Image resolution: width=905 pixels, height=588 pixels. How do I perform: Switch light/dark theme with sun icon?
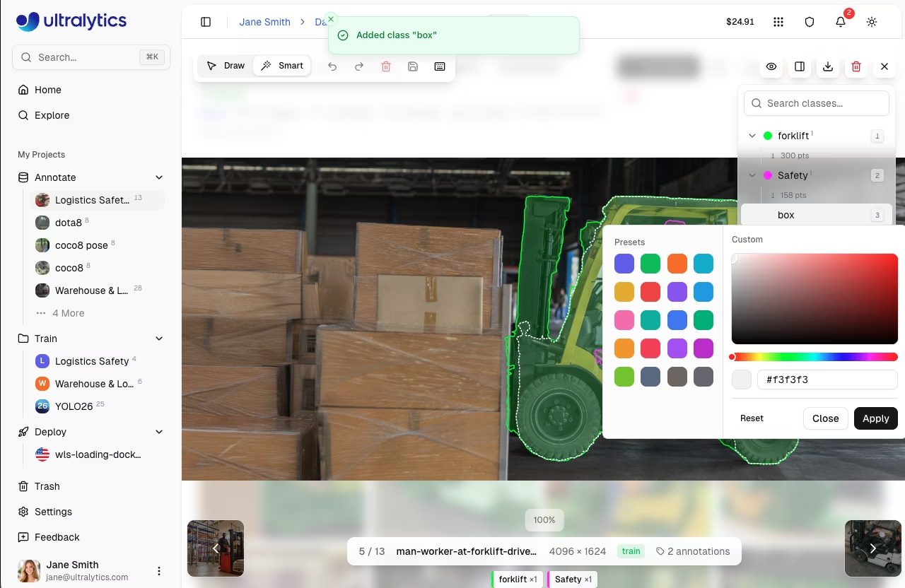[x=872, y=22]
